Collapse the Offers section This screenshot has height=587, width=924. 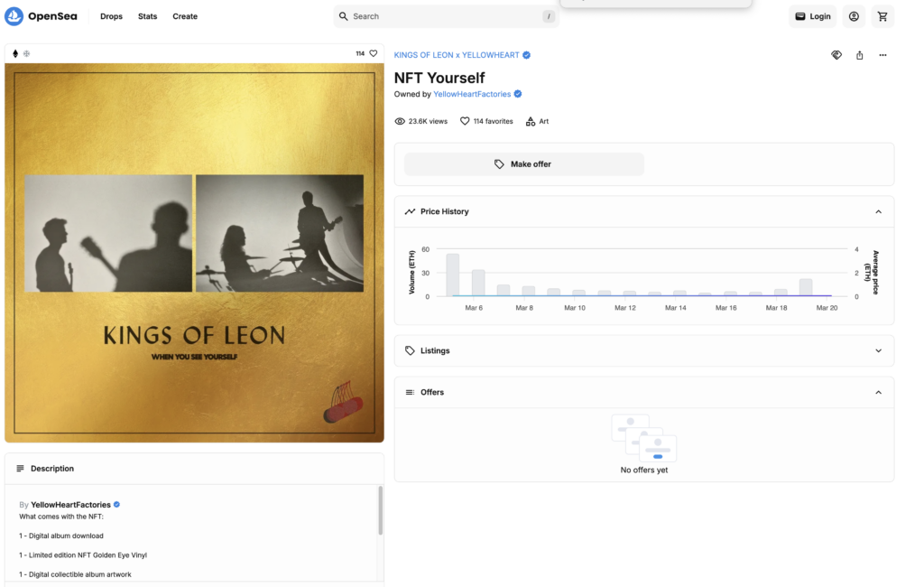click(x=878, y=392)
